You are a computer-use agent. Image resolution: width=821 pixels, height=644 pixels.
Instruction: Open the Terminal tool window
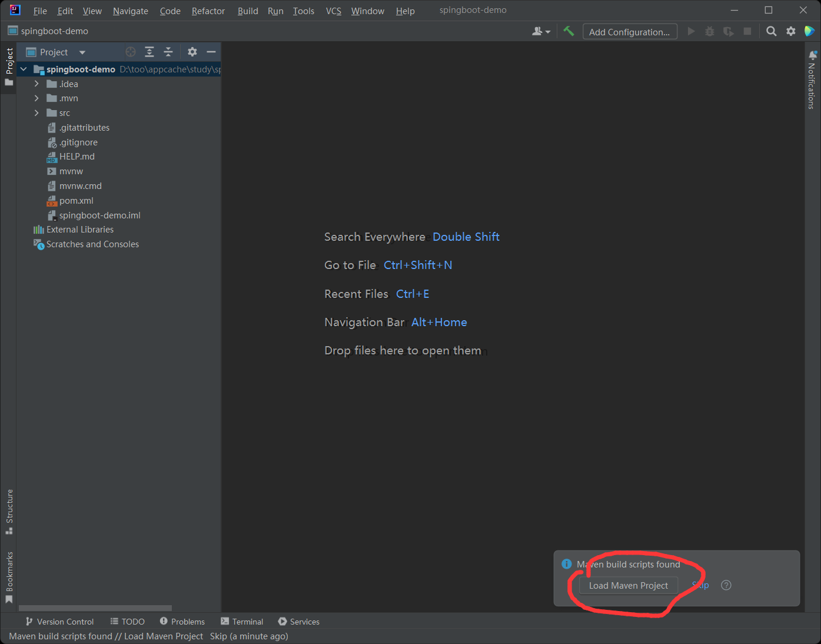[x=242, y=622]
